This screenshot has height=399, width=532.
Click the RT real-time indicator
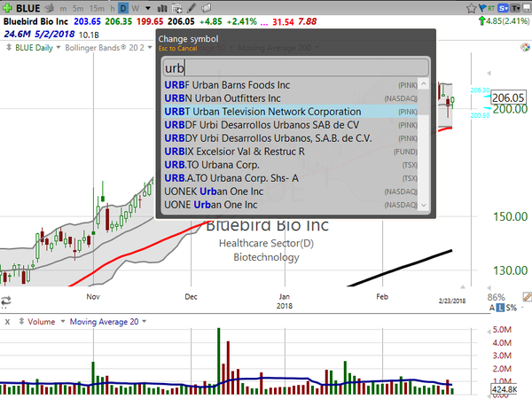pyautogui.click(x=491, y=8)
